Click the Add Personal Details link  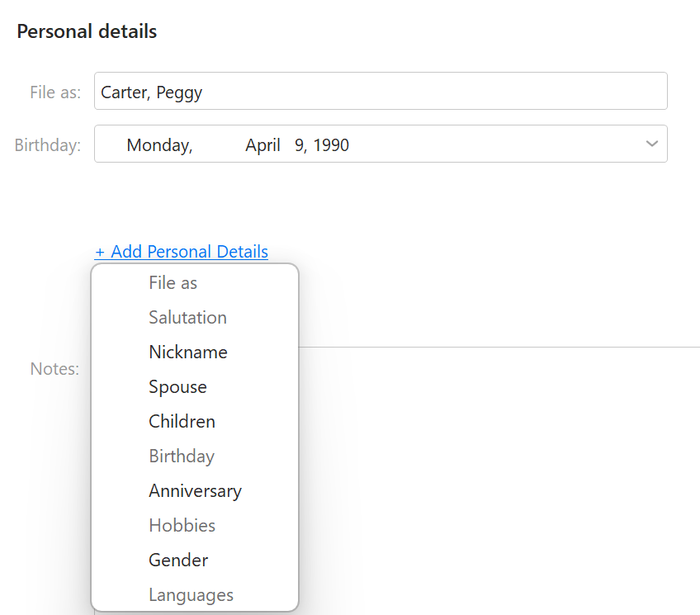point(182,252)
